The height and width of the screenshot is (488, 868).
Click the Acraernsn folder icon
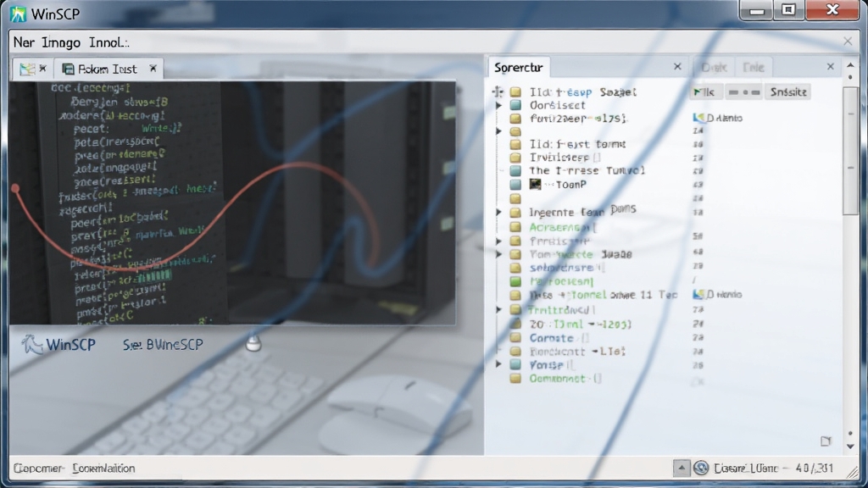pos(515,227)
